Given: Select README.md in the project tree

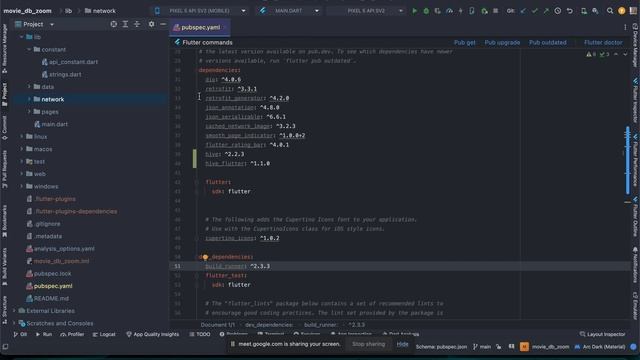Looking at the screenshot, I should pos(47,298).
